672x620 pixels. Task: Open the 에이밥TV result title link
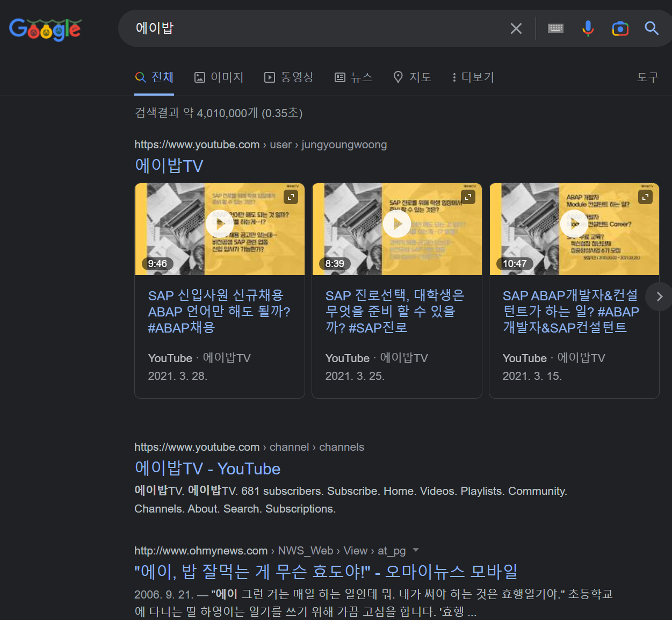coord(169,165)
